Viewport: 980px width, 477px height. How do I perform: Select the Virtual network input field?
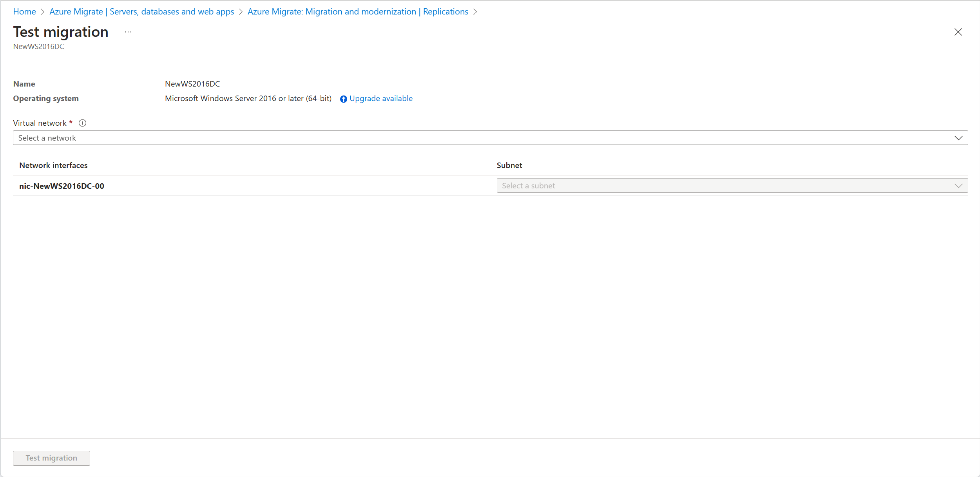coord(489,137)
